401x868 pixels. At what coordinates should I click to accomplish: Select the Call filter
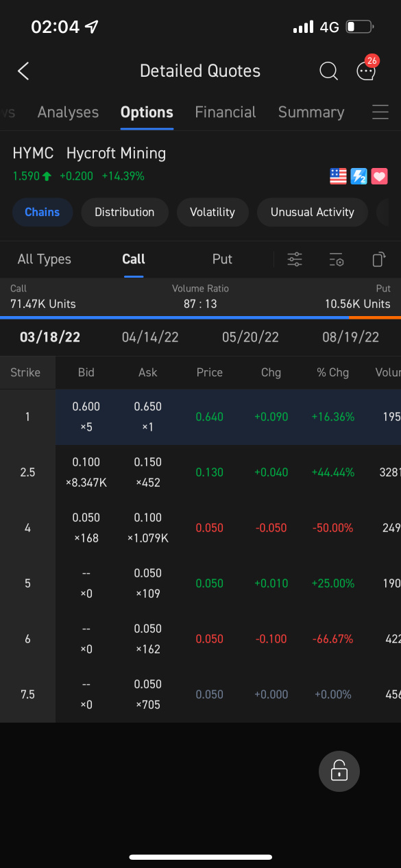(x=134, y=259)
